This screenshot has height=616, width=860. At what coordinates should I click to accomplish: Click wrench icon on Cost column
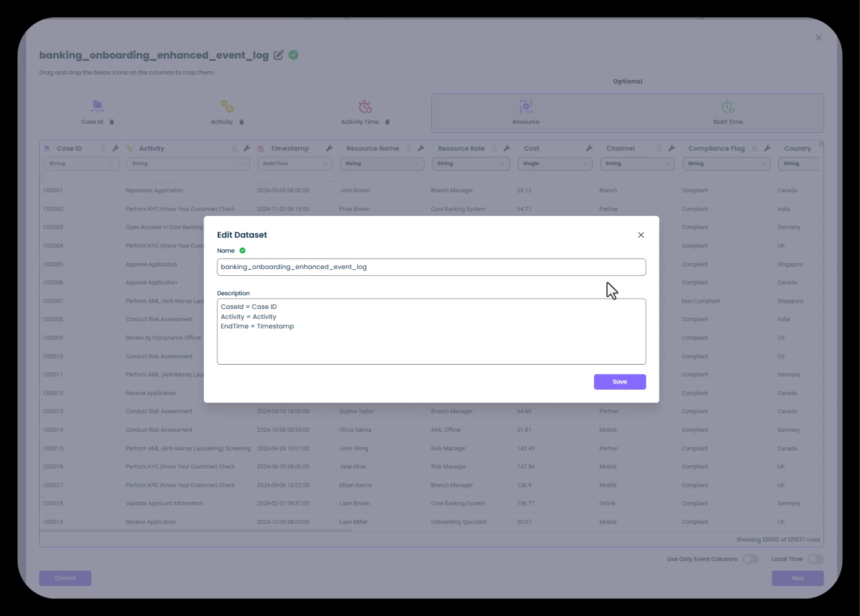[x=589, y=148]
